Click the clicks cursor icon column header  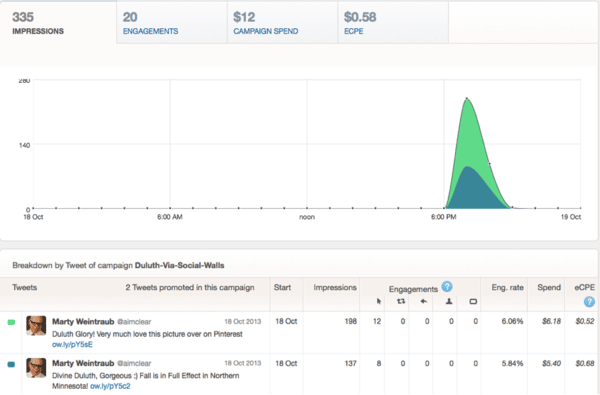[378, 302]
